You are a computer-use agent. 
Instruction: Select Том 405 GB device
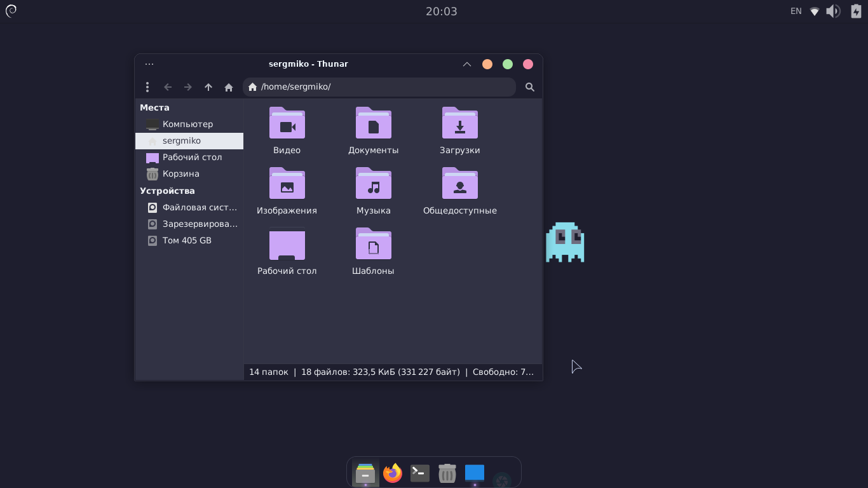187,240
